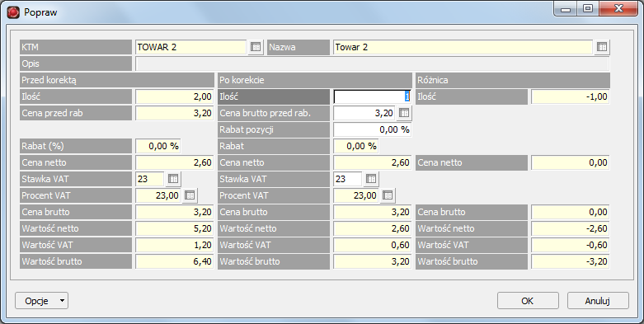
Task: Click the Przed korektą Procent VAT field
Action: coord(158,195)
